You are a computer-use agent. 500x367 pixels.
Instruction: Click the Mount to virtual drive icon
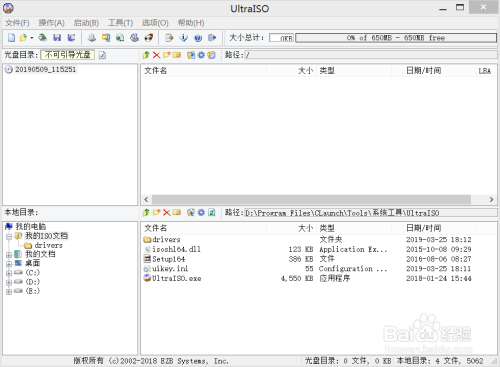coord(120,38)
